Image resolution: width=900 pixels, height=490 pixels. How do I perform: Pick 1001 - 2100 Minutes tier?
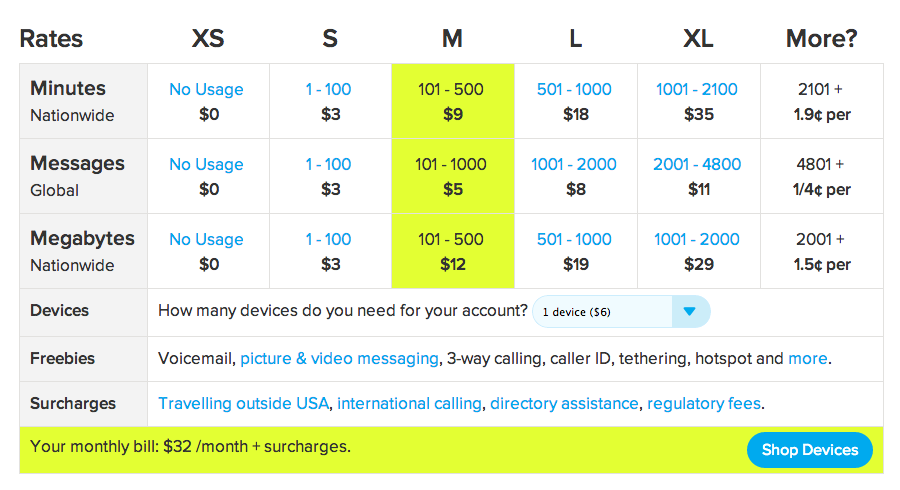point(697,90)
